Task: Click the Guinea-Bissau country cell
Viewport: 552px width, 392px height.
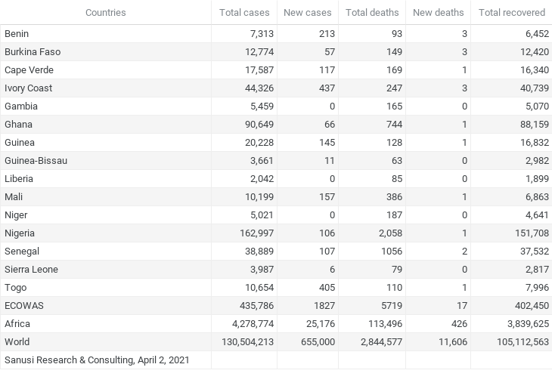Action: point(36,161)
